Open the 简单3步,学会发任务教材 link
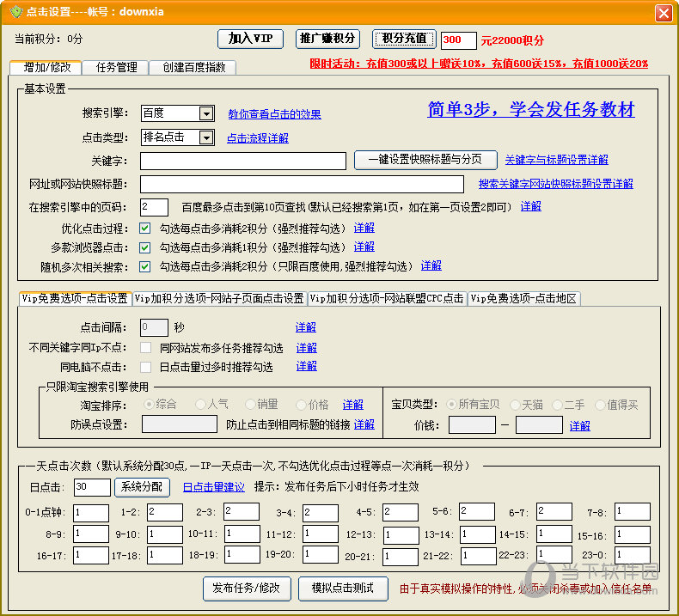 (531, 109)
